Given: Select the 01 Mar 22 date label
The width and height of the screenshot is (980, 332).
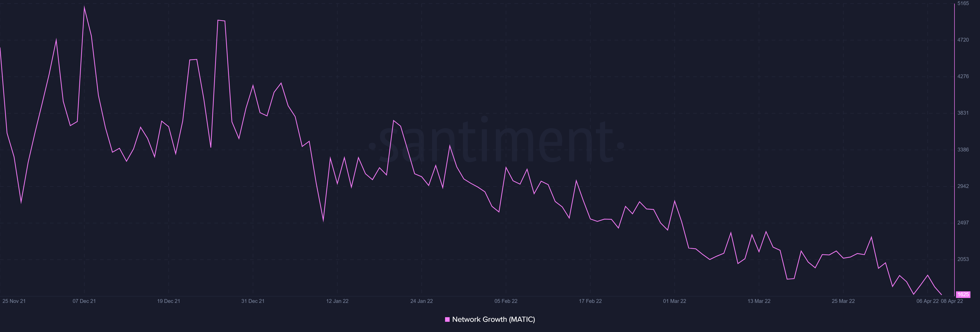Looking at the screenshot, I should (675, 301).
